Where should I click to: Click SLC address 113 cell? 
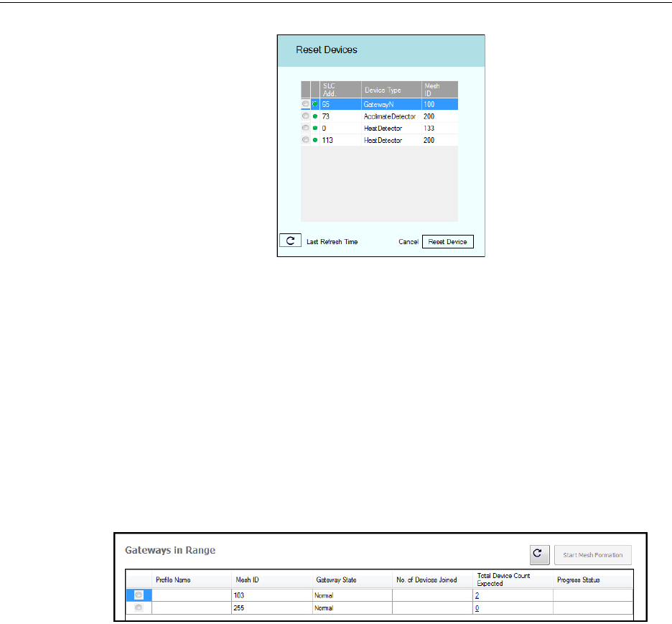[x=340, y=140]
